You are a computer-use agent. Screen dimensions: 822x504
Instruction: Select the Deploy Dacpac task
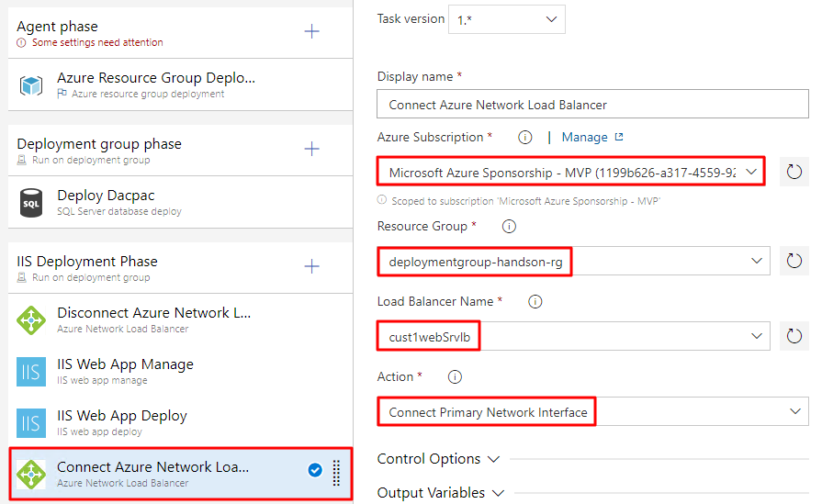(180, 202)
